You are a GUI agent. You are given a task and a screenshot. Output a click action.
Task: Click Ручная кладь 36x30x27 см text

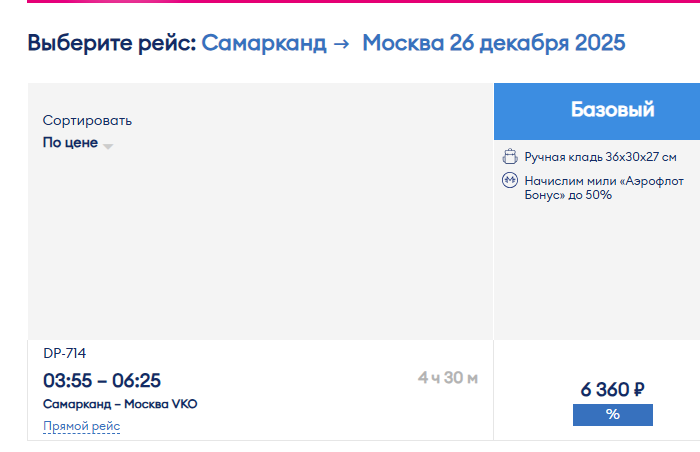point(600,157)
